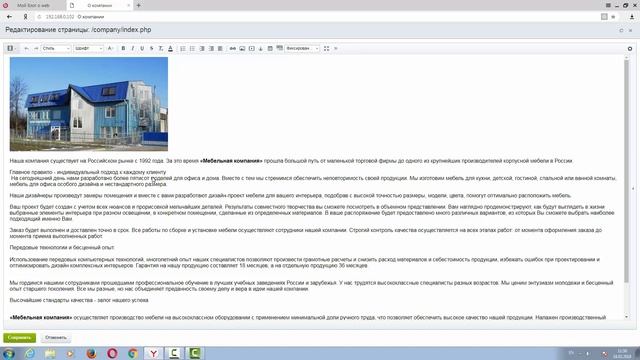This screenshot has height=360, width=640.
Task: Launch Internet Explorer from taskbar
Action: [30, 353]
